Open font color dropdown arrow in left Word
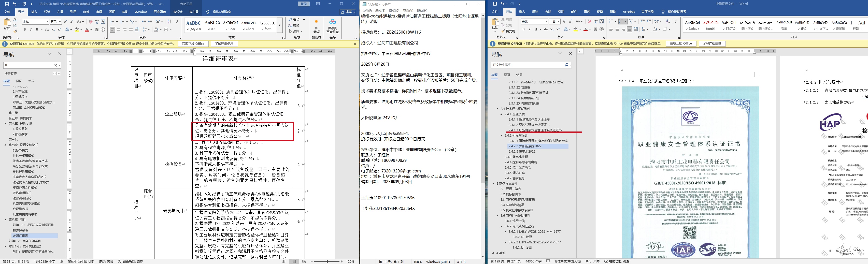The width and height of the screenshot is (868, 264). click(91, 30)
